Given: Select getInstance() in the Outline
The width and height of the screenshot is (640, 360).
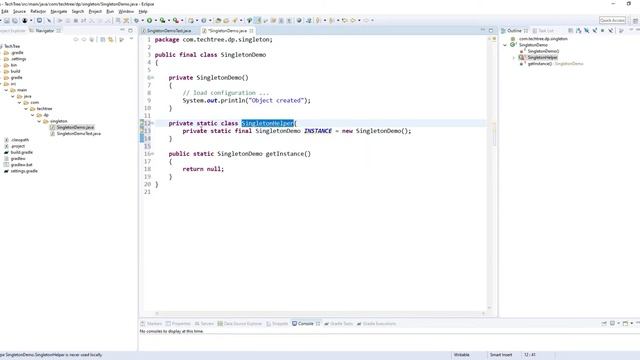Looking at the screenshot, I should coord(540,64).
